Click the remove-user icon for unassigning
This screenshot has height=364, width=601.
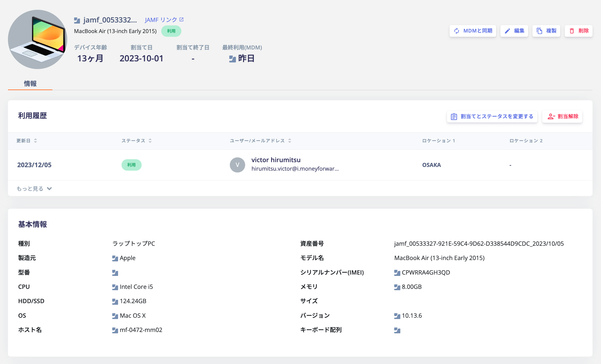[x=551, y=116]
